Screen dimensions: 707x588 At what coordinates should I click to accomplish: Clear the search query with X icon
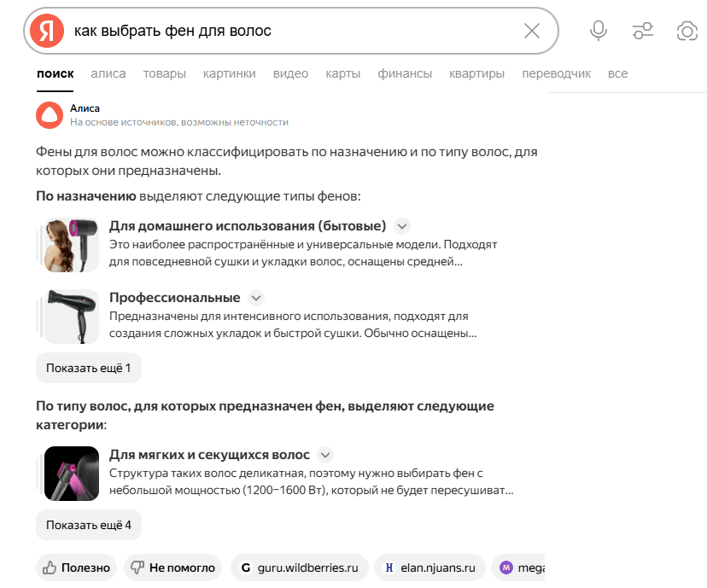[x=532, y=31]
